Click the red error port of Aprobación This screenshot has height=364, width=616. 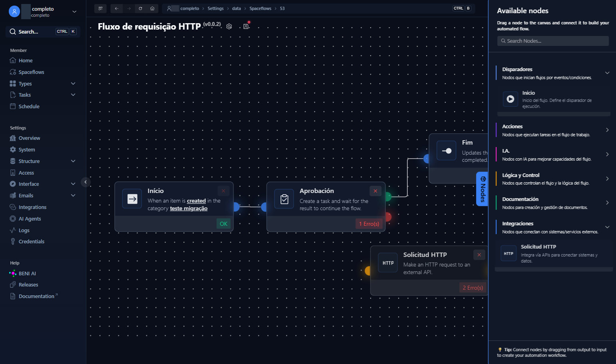pyautogui.click(x=388, y=217)
